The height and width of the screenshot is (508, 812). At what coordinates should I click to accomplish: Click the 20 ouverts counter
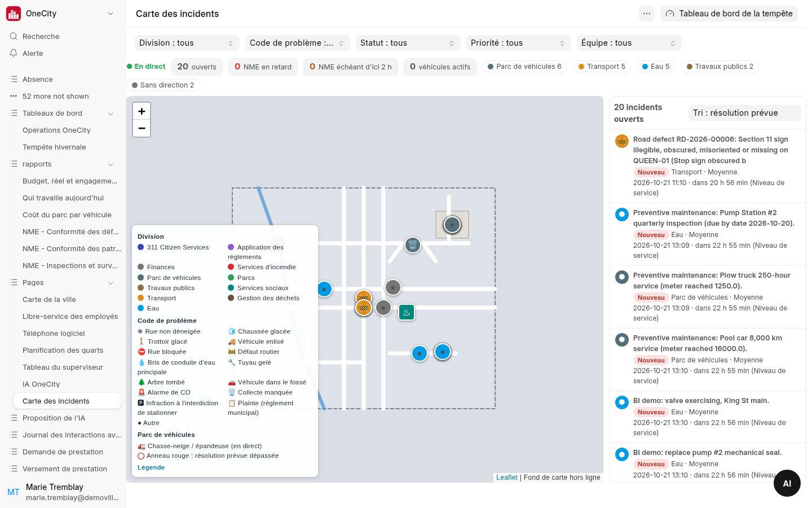197,67
